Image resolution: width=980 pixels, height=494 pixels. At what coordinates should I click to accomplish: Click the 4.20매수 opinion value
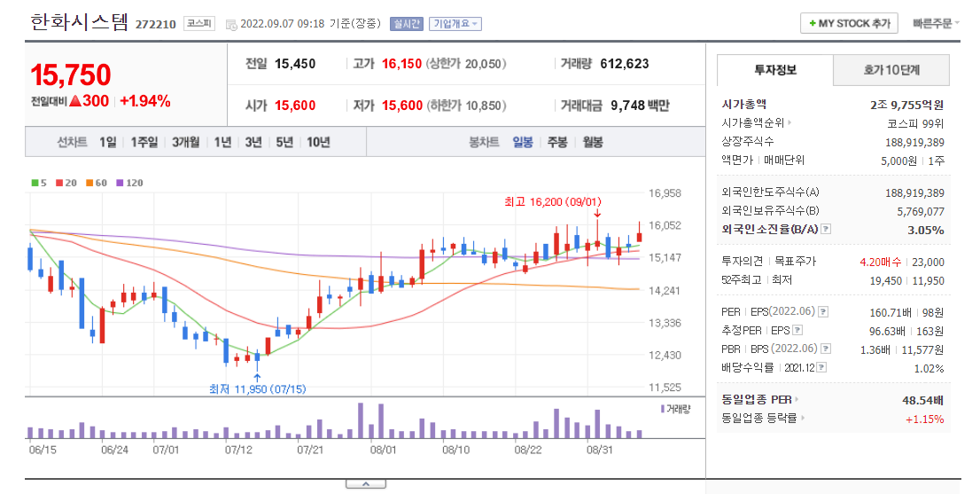(x=880, y=262)
